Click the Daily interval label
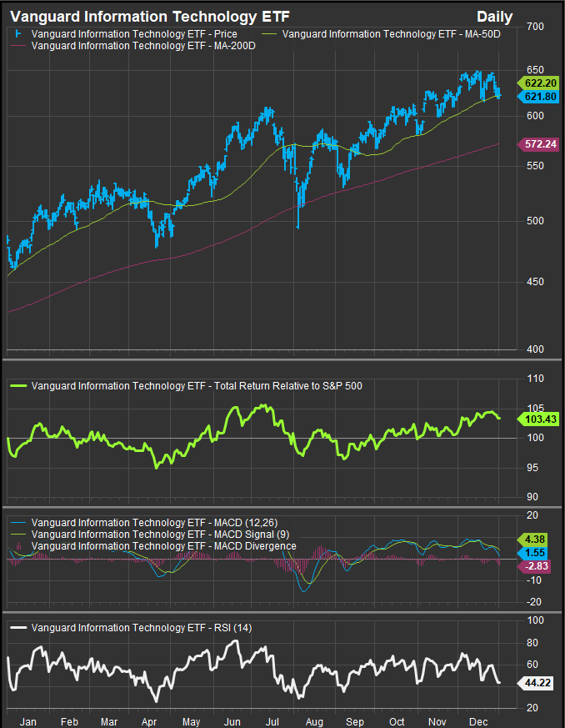Screen dimensions: 565x728 coord(494,17)
